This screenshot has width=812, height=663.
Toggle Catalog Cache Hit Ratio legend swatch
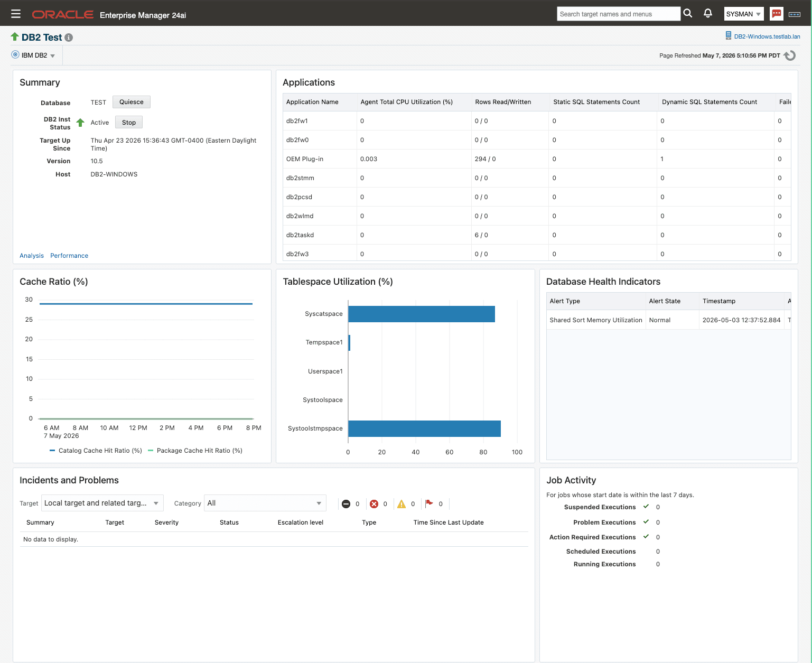52,451
